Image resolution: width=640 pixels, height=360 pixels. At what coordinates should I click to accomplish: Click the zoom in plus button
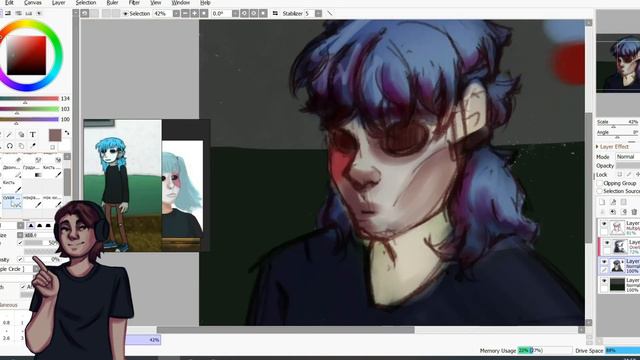pos(195,13)
